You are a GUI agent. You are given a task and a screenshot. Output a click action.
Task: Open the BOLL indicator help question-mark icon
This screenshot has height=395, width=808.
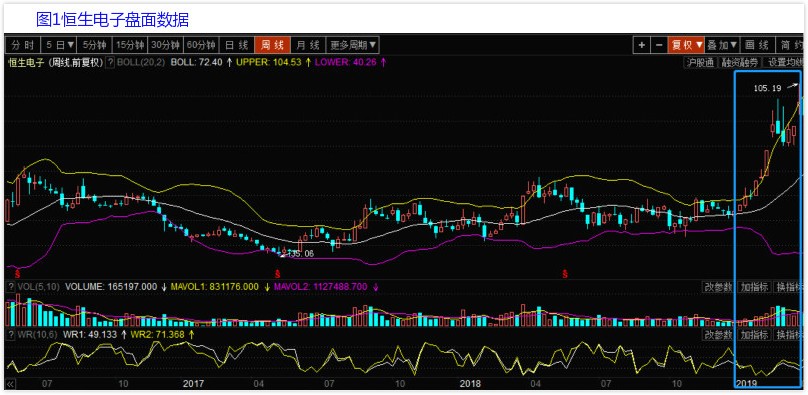(x=110, y=62)
